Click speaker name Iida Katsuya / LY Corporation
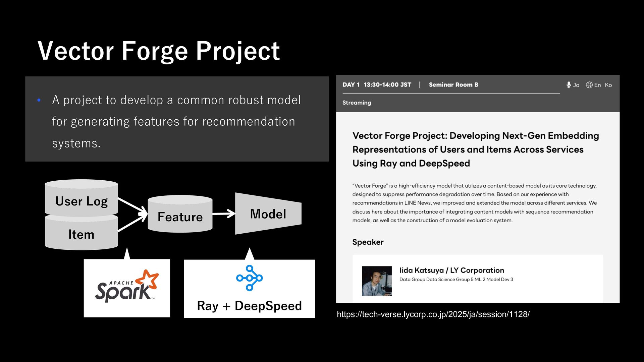The width and height of the screenshot is (644, 362). point(451,270)
